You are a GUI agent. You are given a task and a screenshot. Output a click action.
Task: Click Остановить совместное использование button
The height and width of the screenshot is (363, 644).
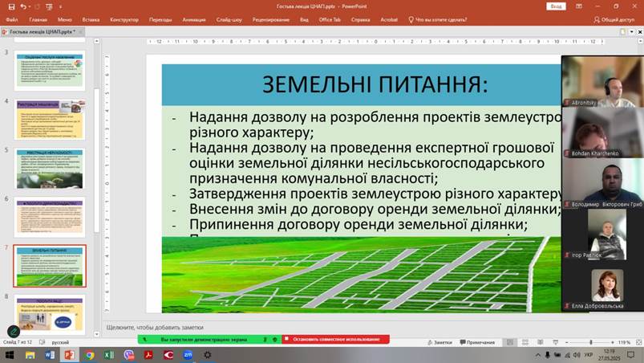click(x=335, y=339)
